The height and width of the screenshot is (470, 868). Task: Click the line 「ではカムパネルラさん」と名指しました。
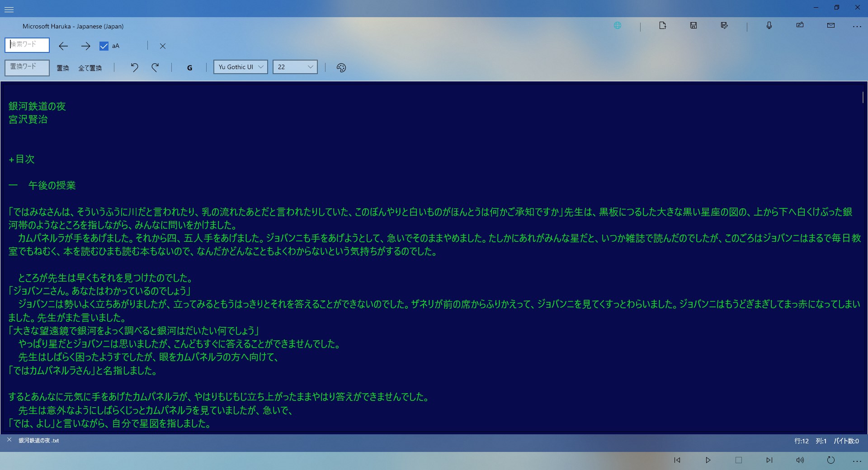point(83,371)
